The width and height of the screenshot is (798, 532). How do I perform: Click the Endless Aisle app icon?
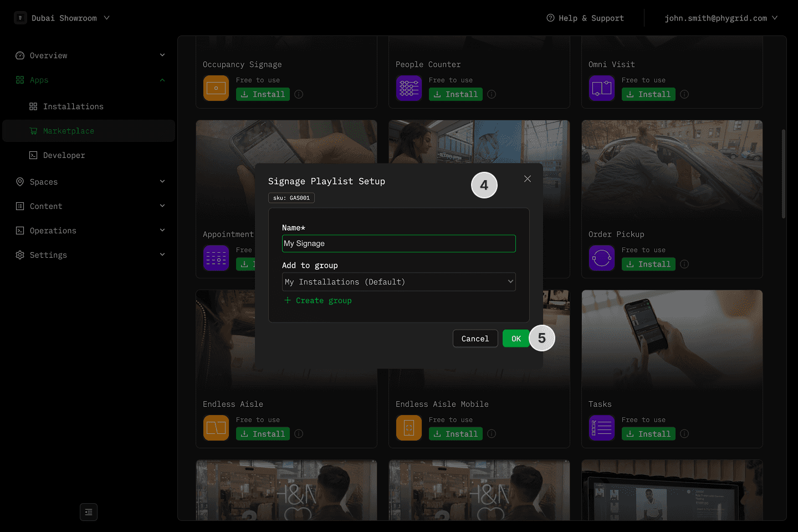click(x=216, y=428)
